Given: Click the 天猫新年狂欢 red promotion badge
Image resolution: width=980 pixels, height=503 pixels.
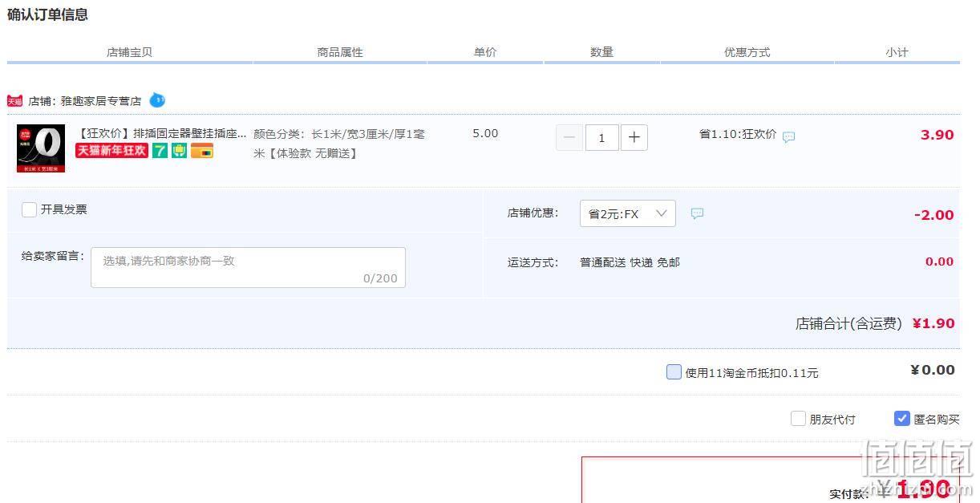Looking at the screenshot, I should click(112, 150).
